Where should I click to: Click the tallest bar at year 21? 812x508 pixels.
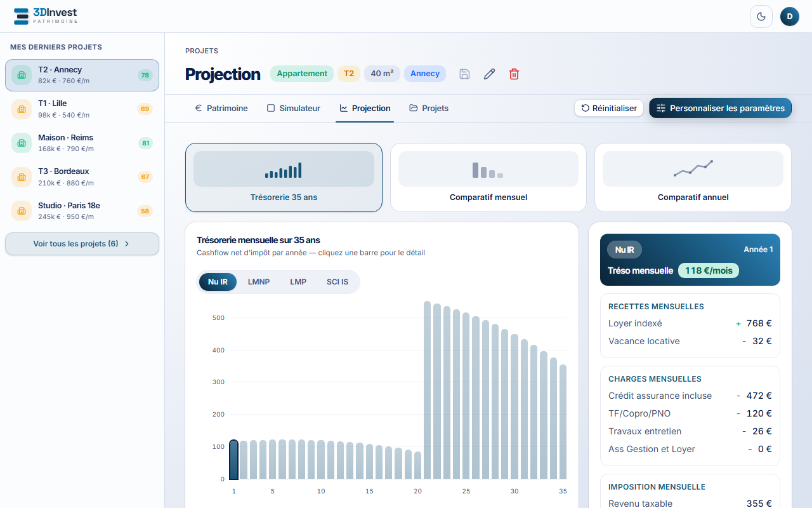[x=427, y=391]
